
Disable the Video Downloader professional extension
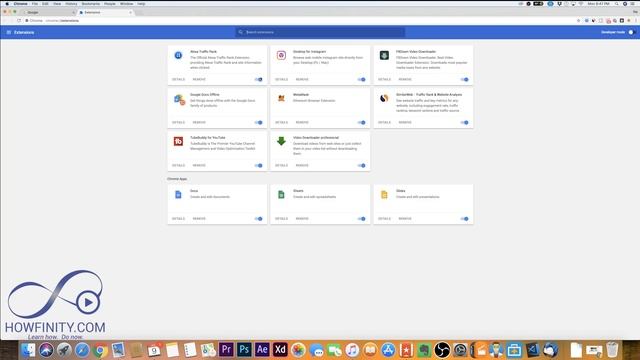(x=362, y=166)
